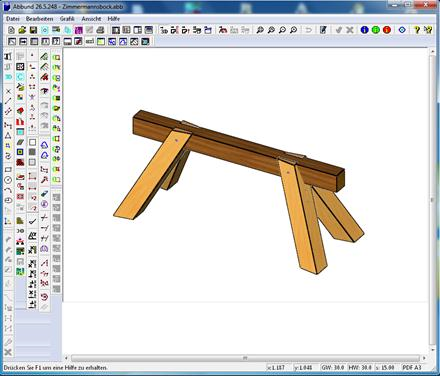Select the triangle tool in left palette
440x376 pixels.
coord(8,136)
